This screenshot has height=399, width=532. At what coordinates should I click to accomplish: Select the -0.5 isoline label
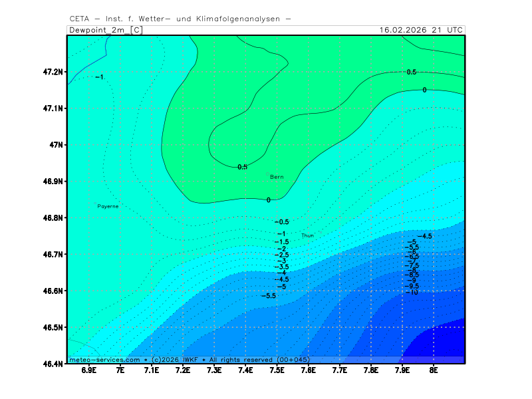tap(282, 221)
